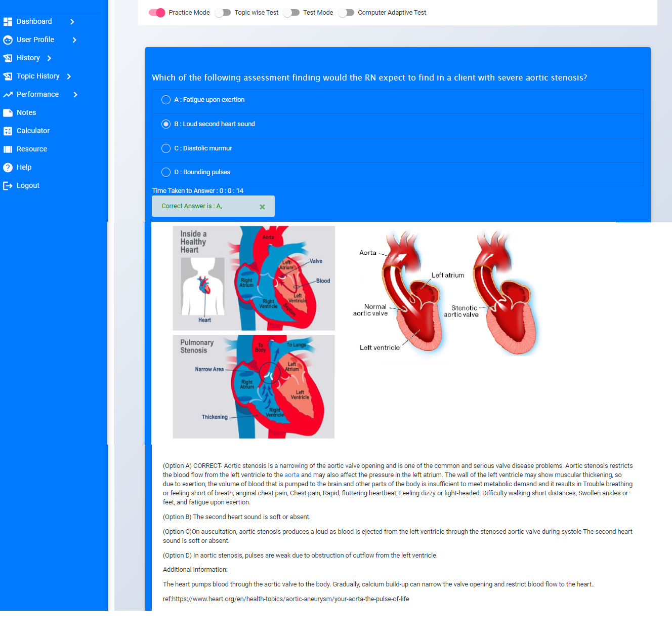Click the Performance trend-line icon
Screen dimensions: 672x631
[8, 95]
